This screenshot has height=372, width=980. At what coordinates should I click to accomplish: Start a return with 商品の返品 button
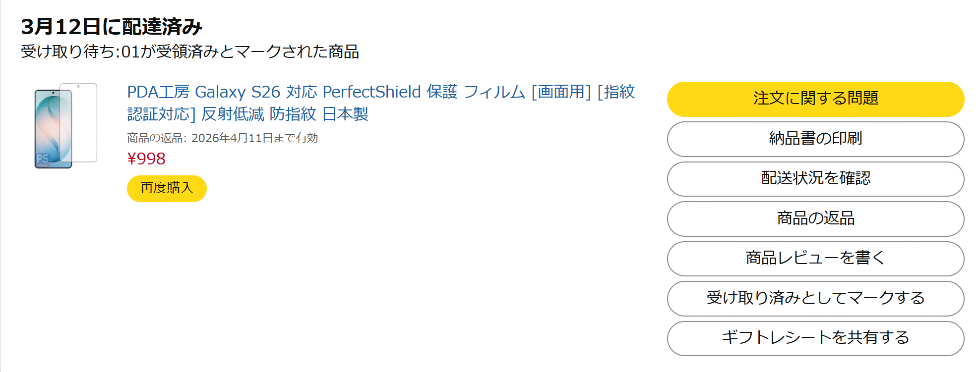tap(815, 218)
